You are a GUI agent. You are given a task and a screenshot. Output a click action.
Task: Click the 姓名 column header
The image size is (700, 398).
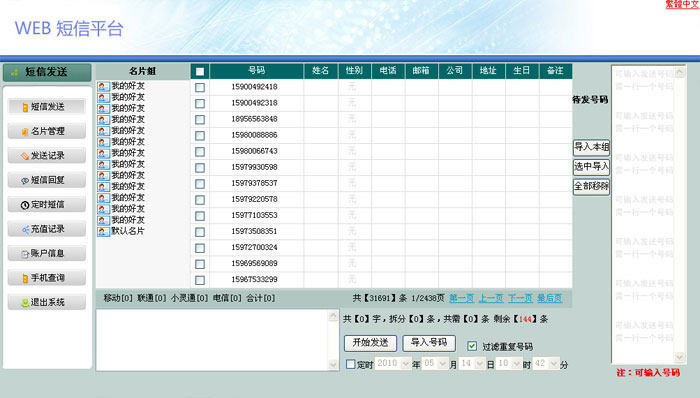pos(321,71)
